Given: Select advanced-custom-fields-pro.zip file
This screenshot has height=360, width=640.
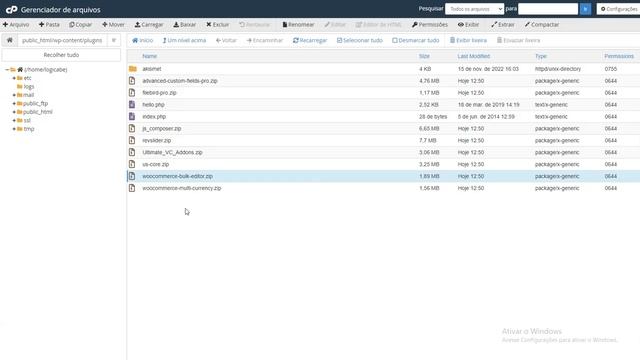Looking at the screenshot, I should pyautogui.click(x=180, y=81).
